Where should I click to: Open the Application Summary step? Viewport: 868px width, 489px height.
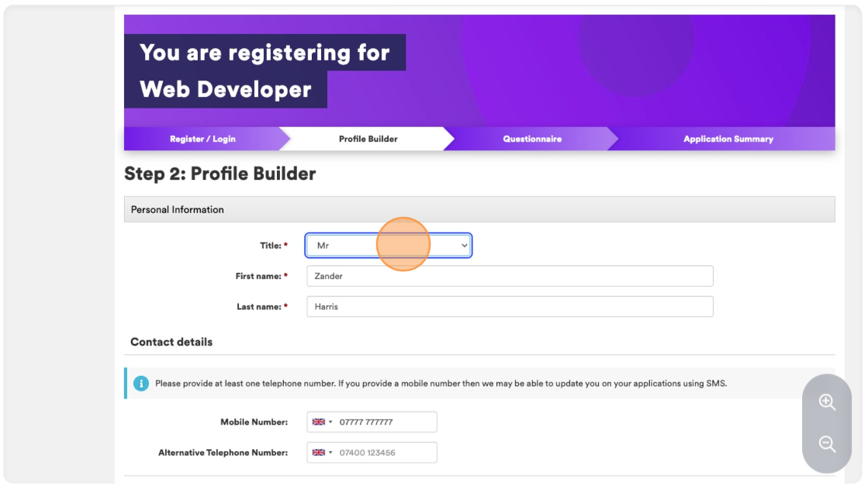(x=728, y=139)
